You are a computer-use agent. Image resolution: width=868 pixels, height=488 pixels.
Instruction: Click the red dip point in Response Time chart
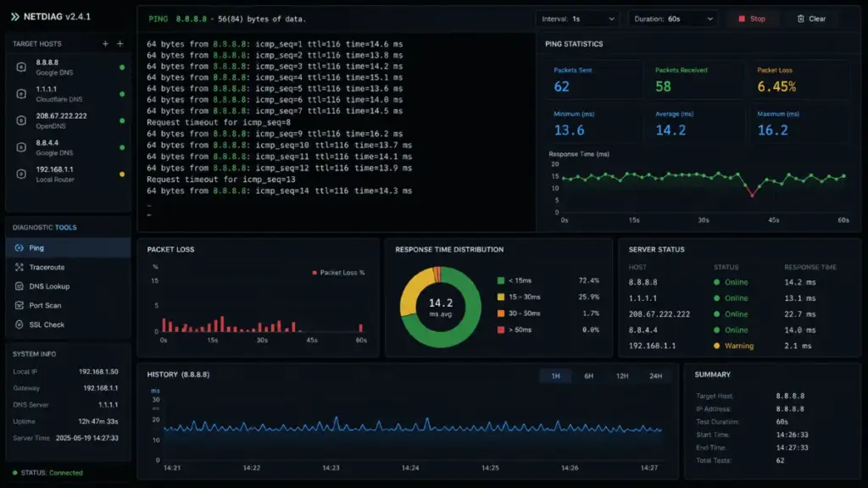752,195
